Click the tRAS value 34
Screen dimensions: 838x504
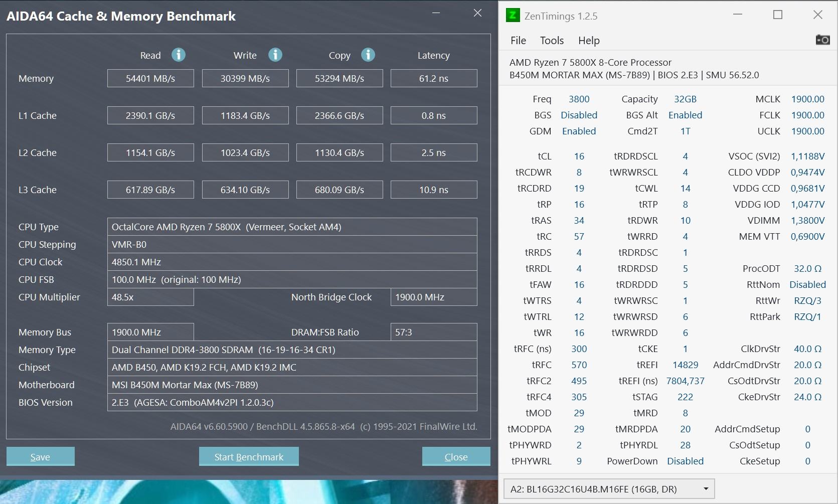click(579, 220)
